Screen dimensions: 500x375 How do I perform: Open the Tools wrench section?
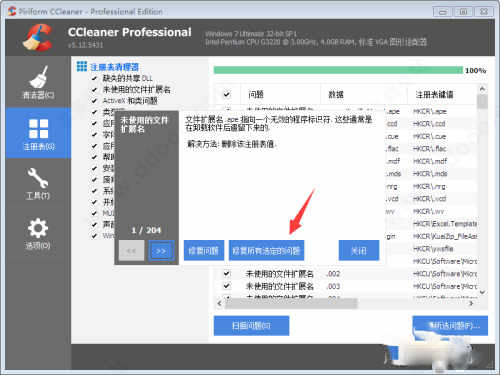tap(38, 183)
